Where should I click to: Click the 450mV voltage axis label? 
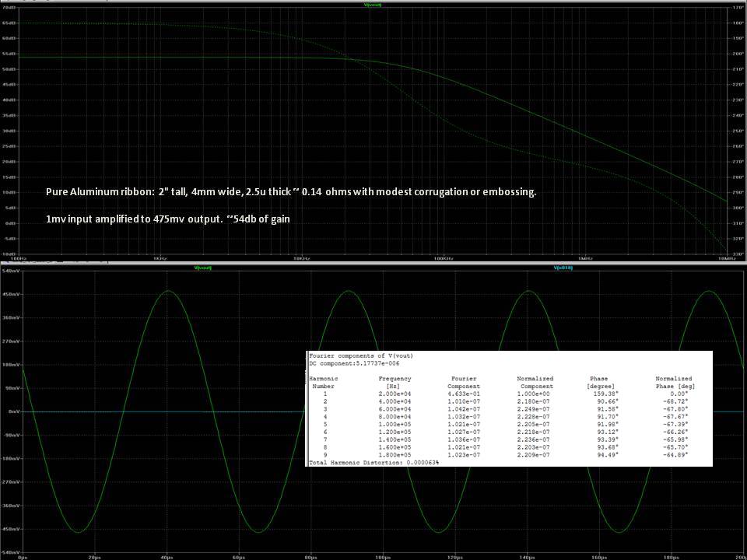click(x=10, y=294)
